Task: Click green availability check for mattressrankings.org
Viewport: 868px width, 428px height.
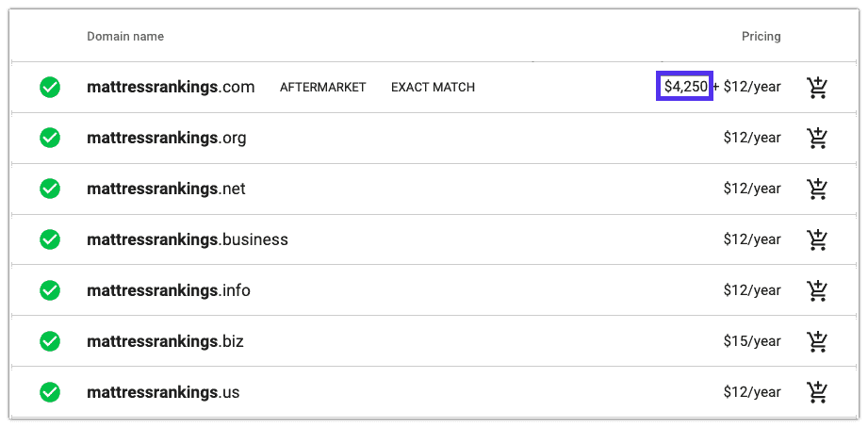Action: click(50, 139)
